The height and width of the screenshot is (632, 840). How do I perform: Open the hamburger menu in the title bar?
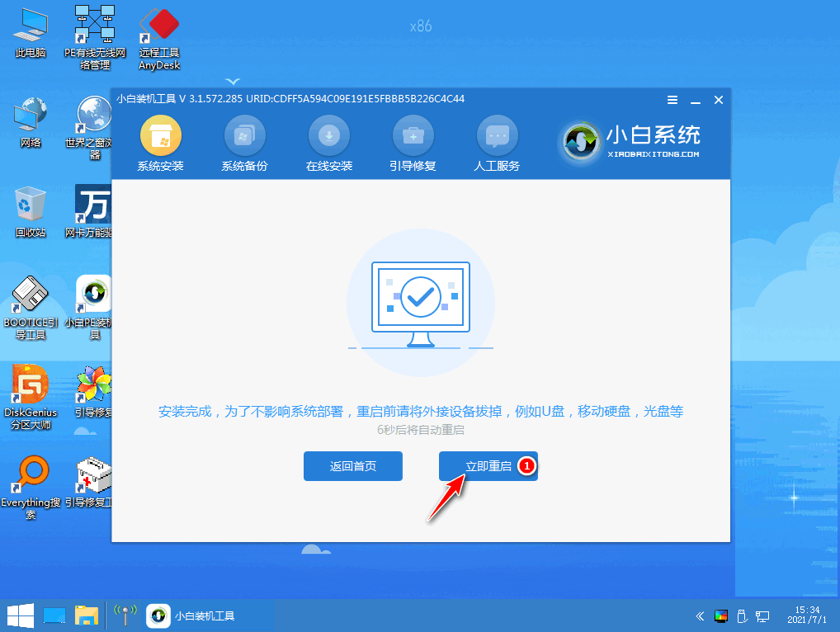pyautogui.click(x=672, y=100)
